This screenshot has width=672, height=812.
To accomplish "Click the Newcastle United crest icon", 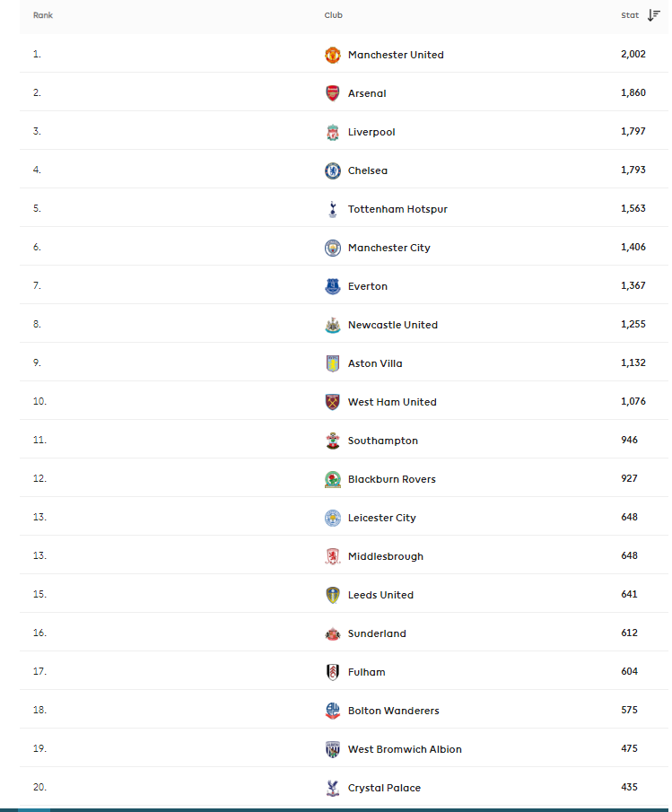I will coord(332,325).
